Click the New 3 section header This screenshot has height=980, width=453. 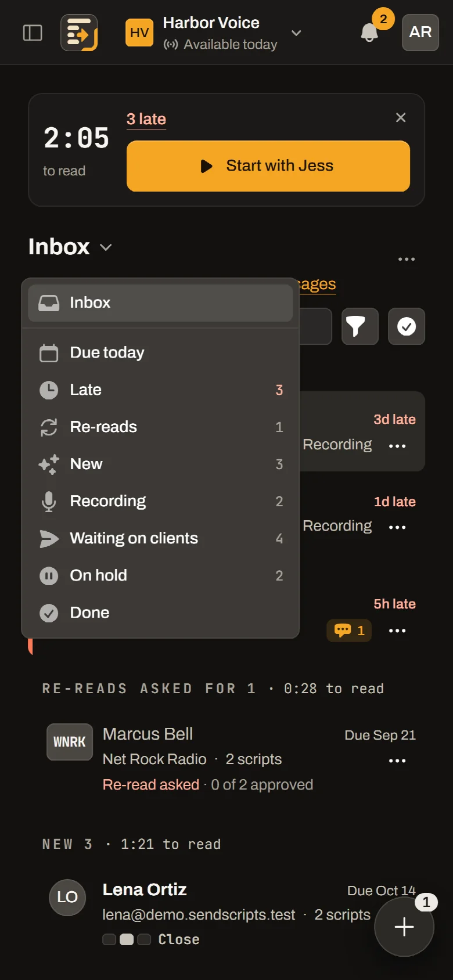[x=131, y=844]
